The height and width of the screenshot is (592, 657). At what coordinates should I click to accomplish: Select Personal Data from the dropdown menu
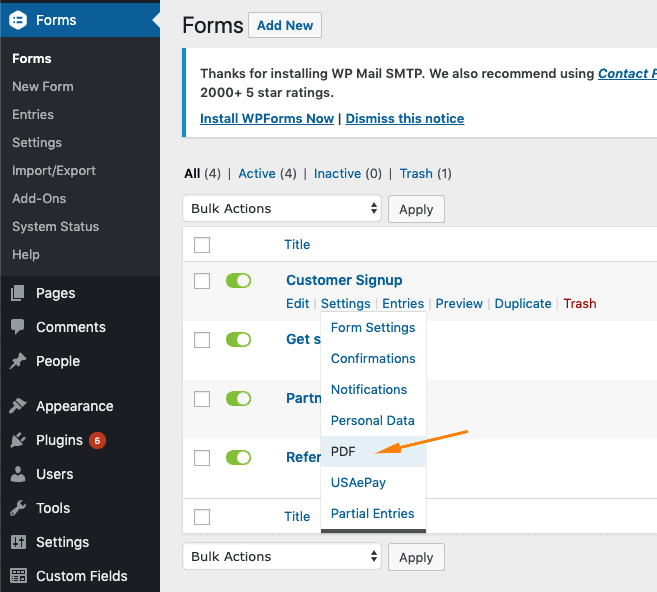[373, 421]
